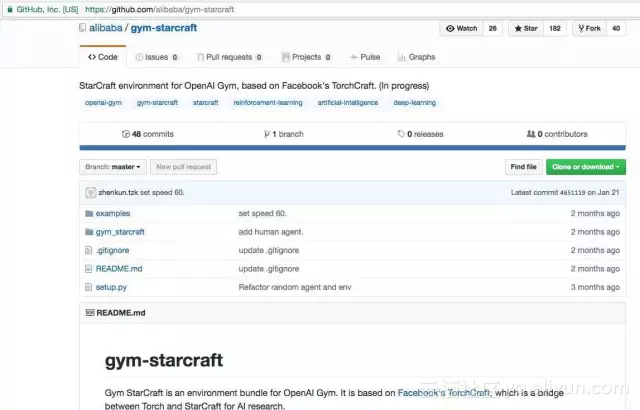This screenshot has height=410, width=640.
Task: Open the Branch: master dropdown
Action: click(113, 167)
